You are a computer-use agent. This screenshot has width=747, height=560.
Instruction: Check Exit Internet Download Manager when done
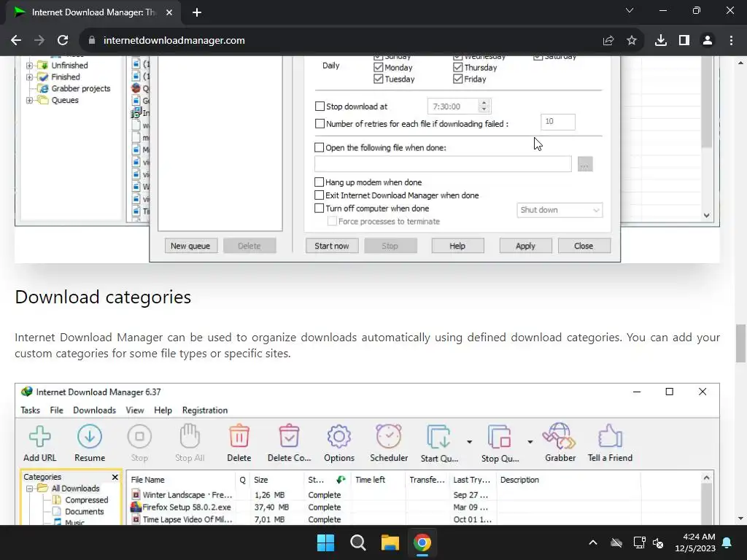click(x=320, y=195)
